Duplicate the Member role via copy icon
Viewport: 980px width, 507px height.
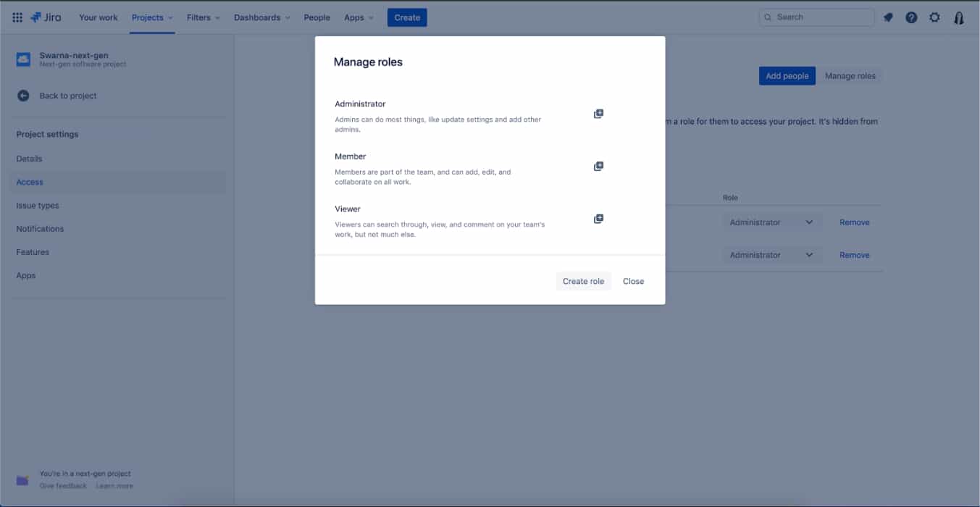pyautogui.click(x=598, y=166)
